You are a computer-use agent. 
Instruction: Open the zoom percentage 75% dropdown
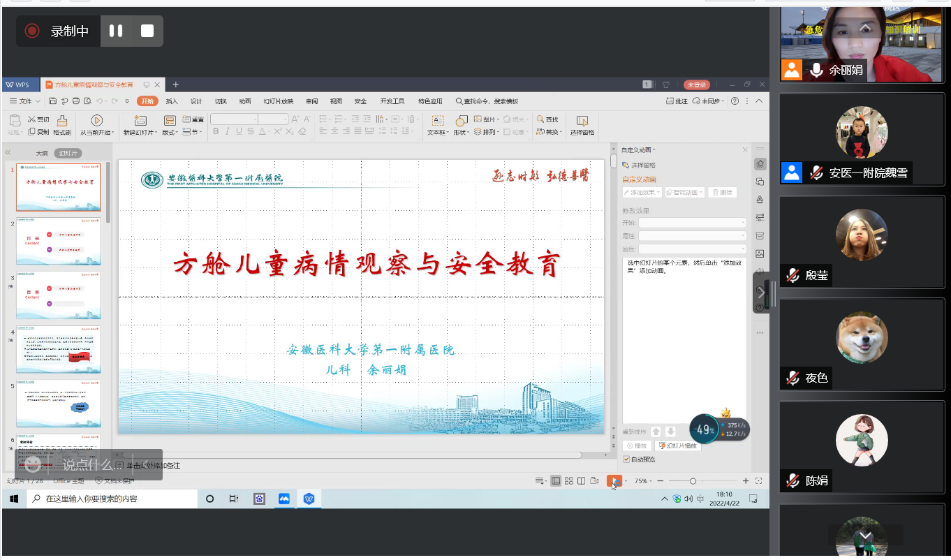point(643,481)
